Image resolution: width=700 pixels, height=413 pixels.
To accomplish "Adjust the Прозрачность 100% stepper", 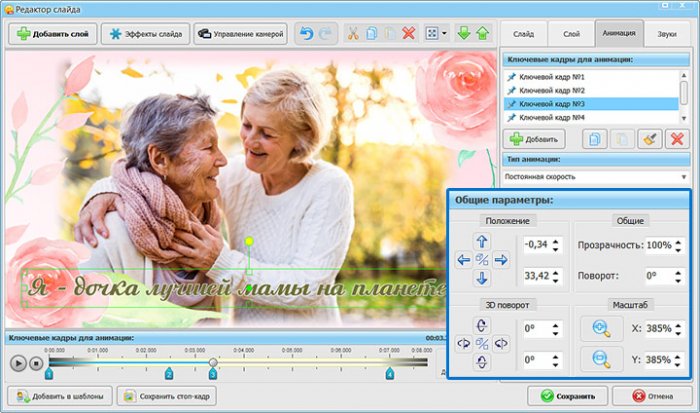I will pyautogui.click(x=678, y=245).
